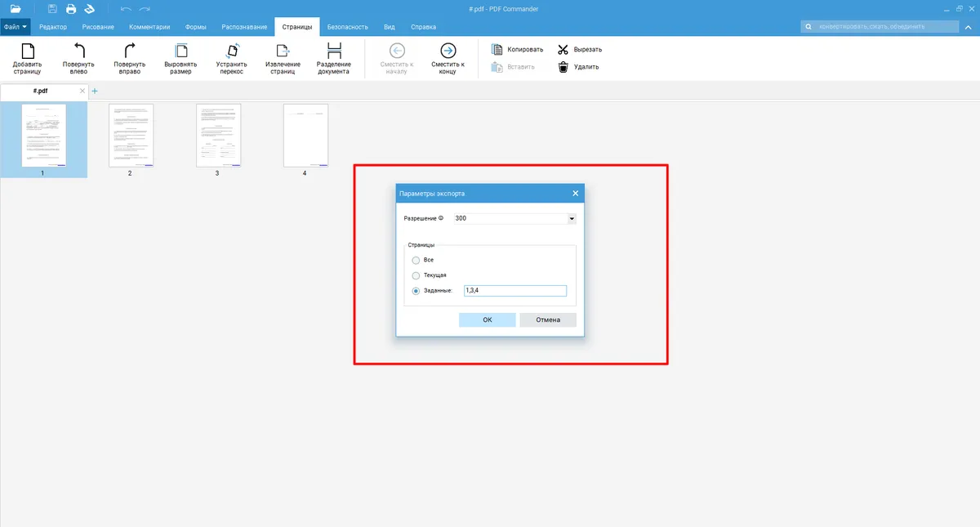This screenshot has height=527, width=980.
Task: Close the Параметры экспорта dialog
Action: (575, 194)
